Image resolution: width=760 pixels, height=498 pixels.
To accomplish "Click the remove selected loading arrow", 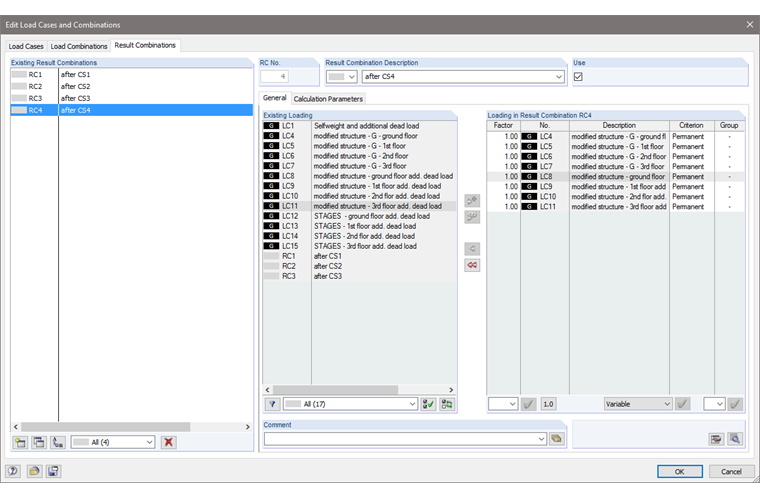I will 472,249.
